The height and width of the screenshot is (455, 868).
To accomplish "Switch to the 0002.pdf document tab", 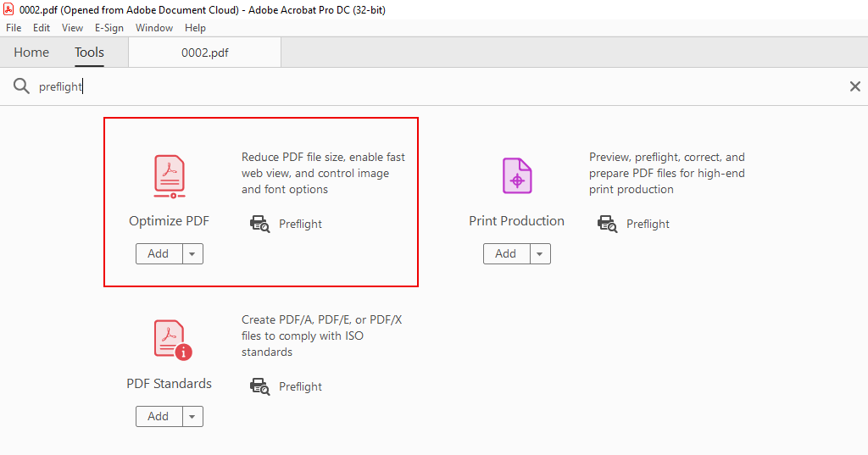I will pyautogui.click(x=204, y=53).
